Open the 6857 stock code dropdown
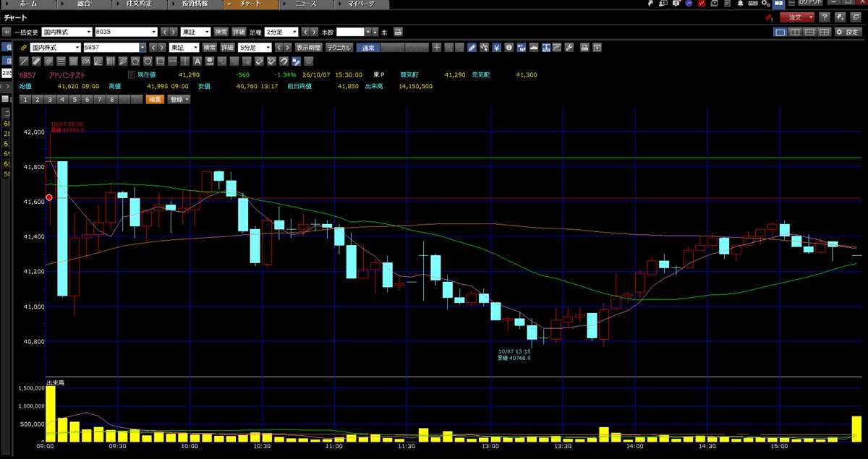Image resolution: width=868 pixels, height=459 pixels. (142, 48)
